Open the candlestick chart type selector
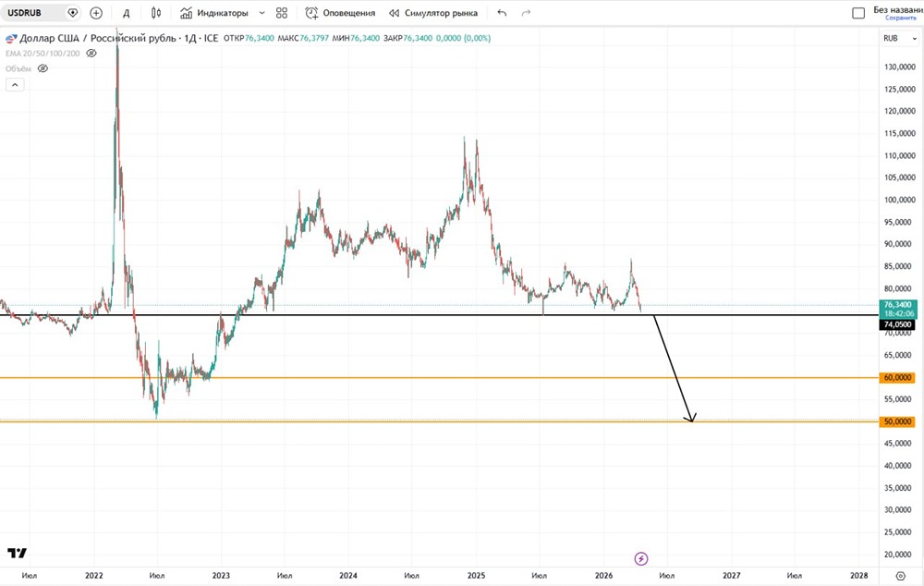Image resolution: width=924 pixels, height=586 pixels. coord(156,13)
